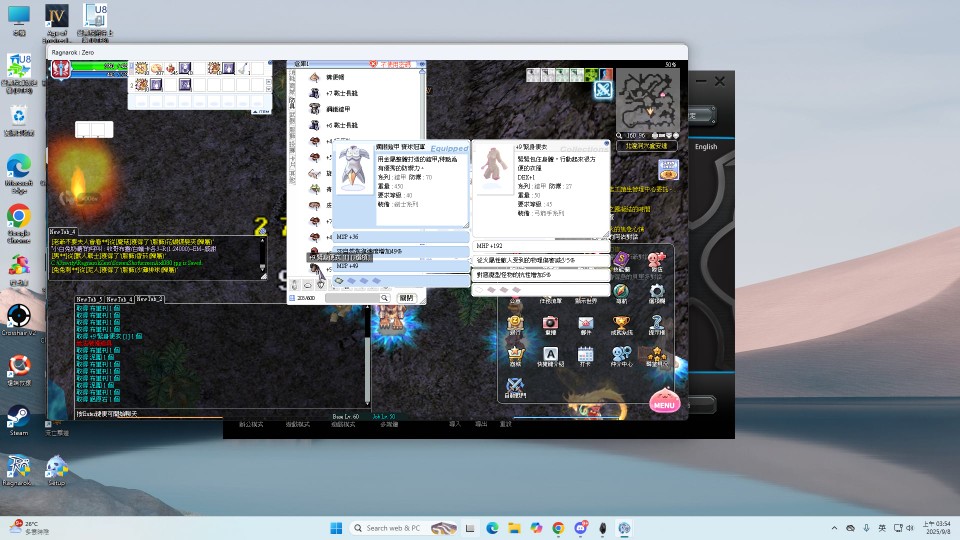The width and height of the screenshot is (960, 540).
Task: Open the pink MENU button in game
Action: 664,400
